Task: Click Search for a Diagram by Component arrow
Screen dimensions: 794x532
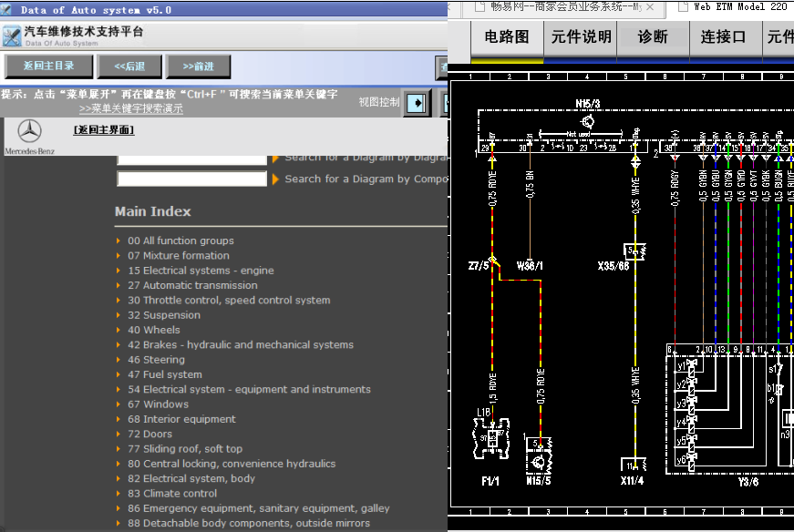Action: point(275,179)
